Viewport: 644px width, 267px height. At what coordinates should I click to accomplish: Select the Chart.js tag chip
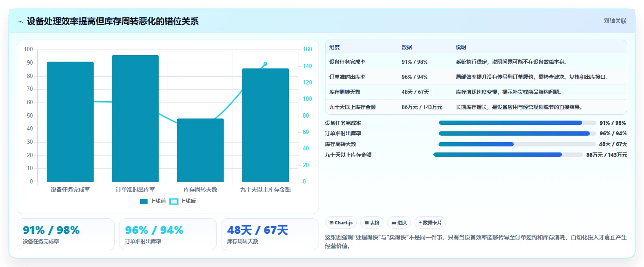(x=341, y=223)
